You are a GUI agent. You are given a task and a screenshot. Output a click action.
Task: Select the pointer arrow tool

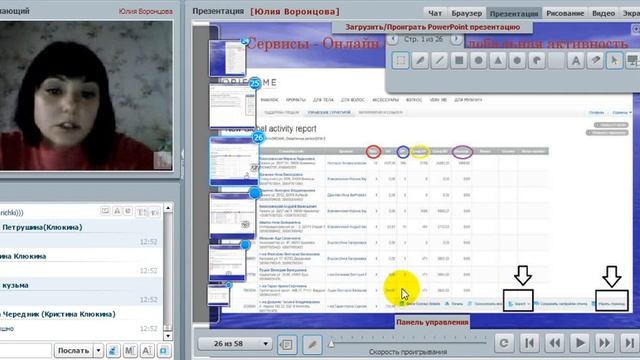point(614,60)
